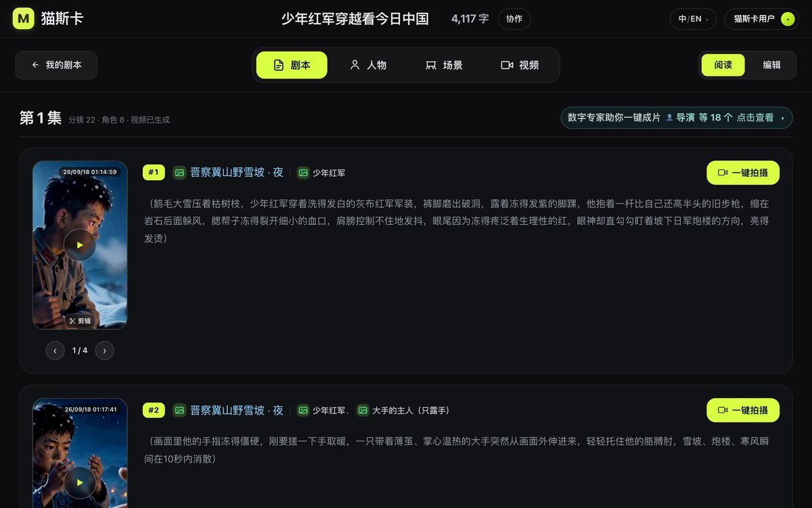Click the scene icon in 场景 tab
The width and height of the screenshot is (812, 508).
(430, 65)
